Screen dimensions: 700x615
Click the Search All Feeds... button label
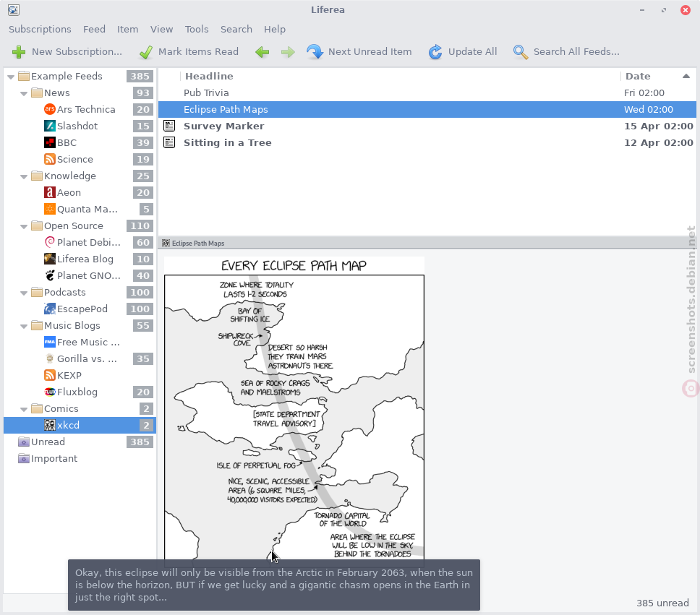[x=576, y=52]
